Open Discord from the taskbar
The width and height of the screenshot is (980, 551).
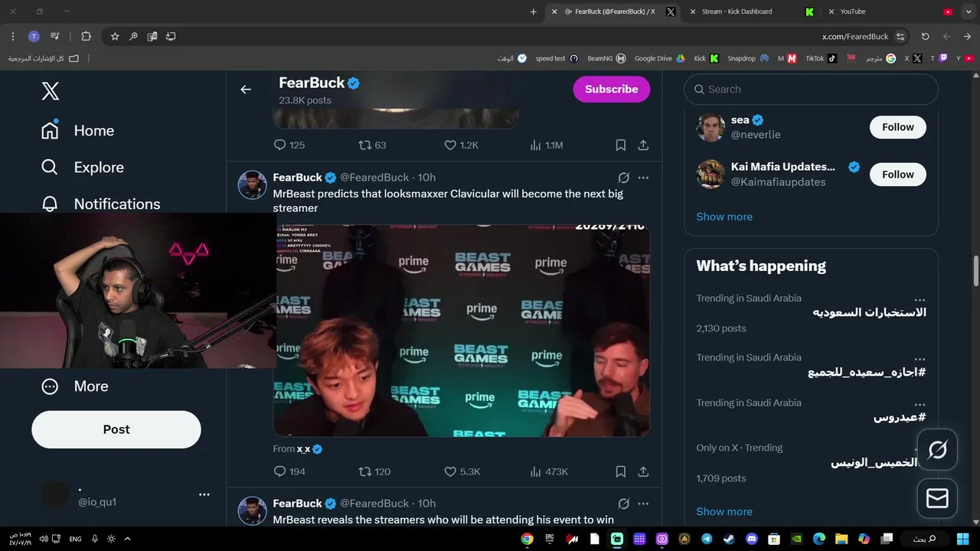point(751,539)
